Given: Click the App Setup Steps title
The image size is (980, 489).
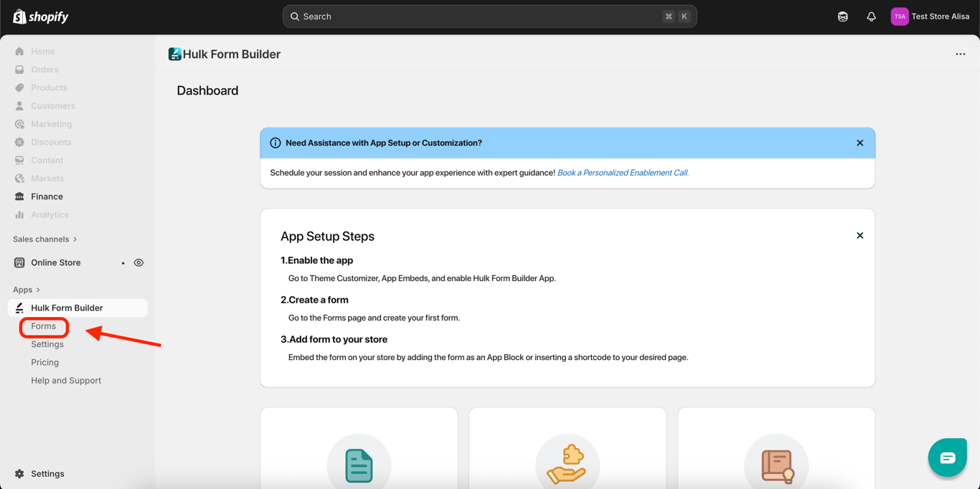Looking at the screenshot, I should [x=327, y=236].
